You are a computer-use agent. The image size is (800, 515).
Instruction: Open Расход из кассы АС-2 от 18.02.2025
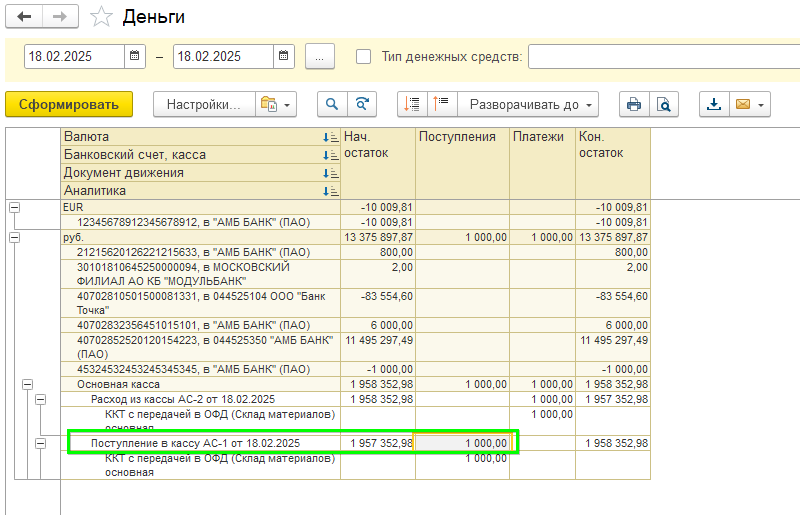click(183, 399)
